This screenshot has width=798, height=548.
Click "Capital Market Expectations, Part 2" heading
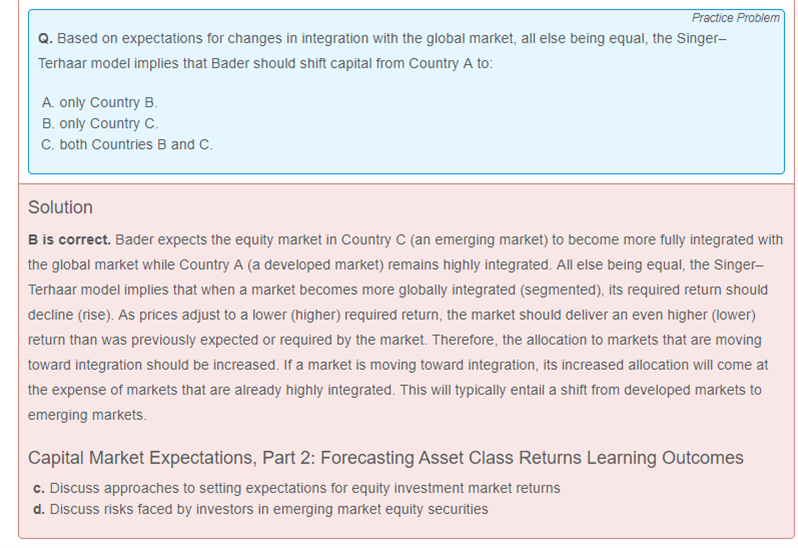coord(385,458)
